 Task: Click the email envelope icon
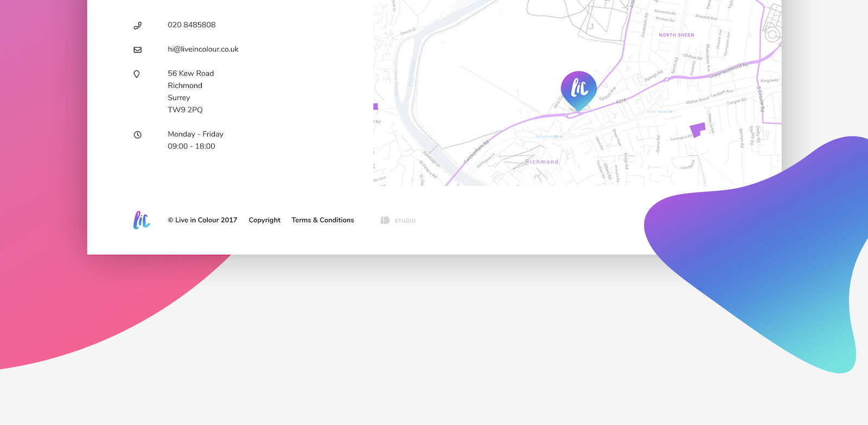(x=138, y=50)
